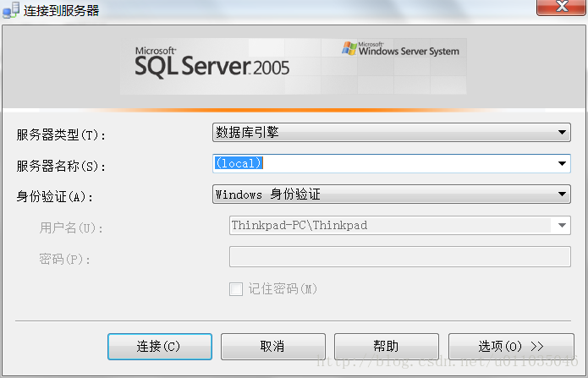
Task: Click the 密码 password field
Action: 399,256
